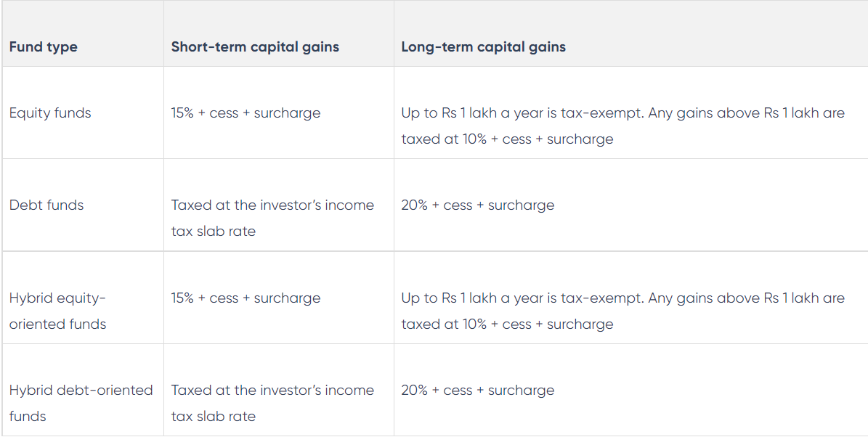Viewport: 868px width, 437px height.
Task: Click "Taxed at the investor's income" in Hybrid debt-oriented row
Action: (x=272, y=391)
